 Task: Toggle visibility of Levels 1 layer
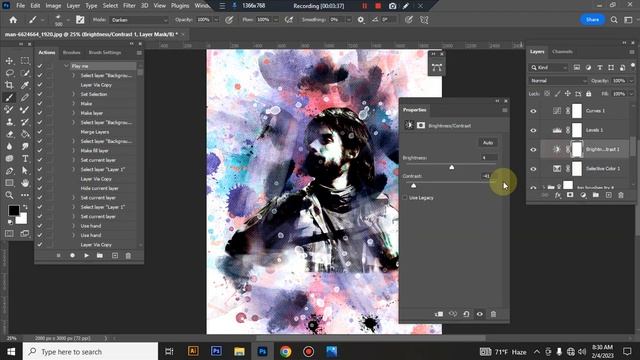pos(533,130)
